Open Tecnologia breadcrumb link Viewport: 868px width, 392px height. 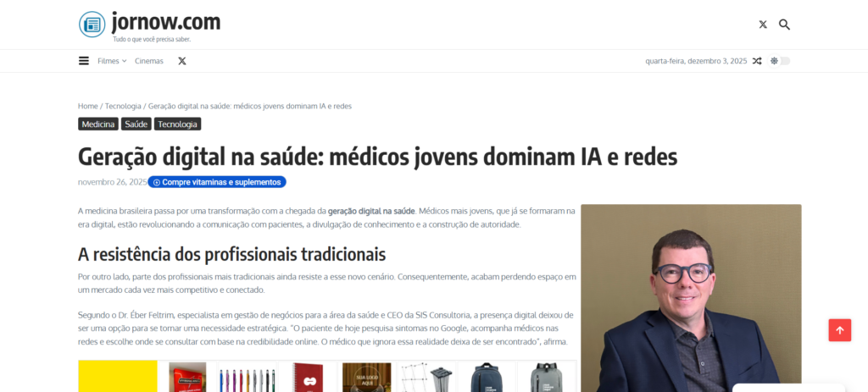coord(123,106)
